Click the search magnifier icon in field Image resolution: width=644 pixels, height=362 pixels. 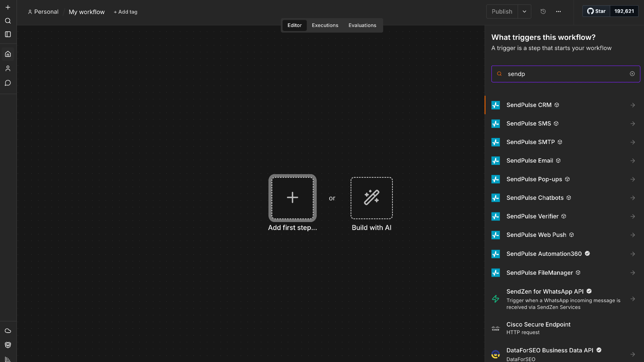500,74
